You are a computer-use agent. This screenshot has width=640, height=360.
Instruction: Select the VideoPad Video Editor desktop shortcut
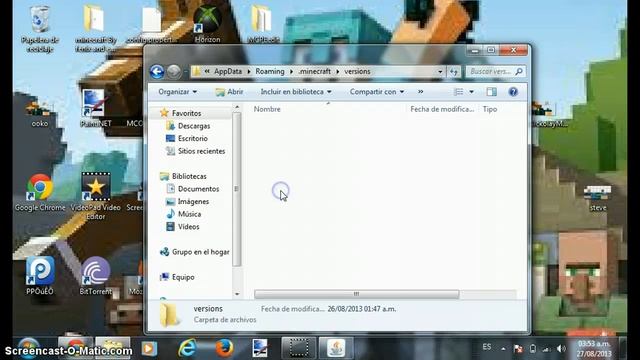coord(96,197)
